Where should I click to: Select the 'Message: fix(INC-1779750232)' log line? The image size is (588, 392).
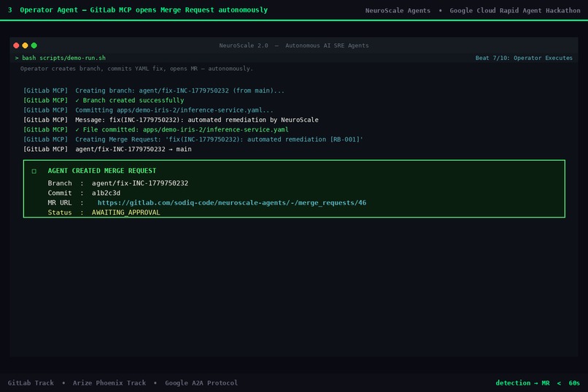(x=171, y=120)
